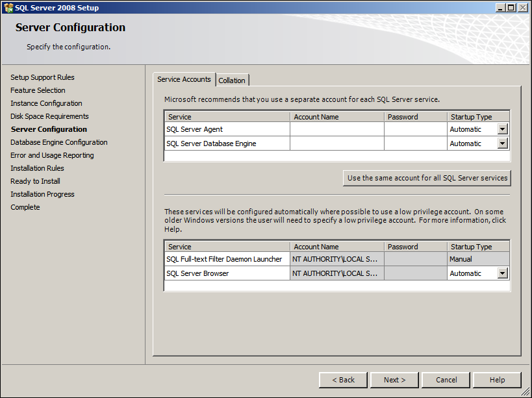Click Disk Space Requirements step in sidebar
This screenshot has width=532, height=398.
49,116
